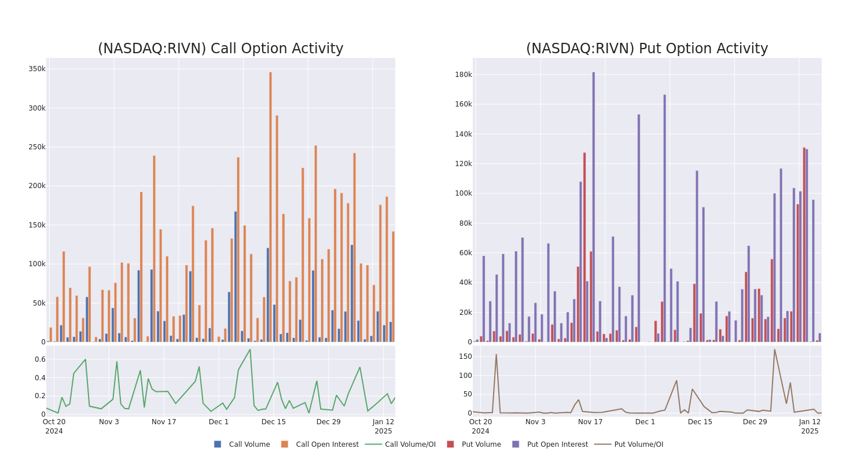The image size is (868, 463).
Task: Click the 0.6 label on call ratio axis
Action: click(40, 359)
